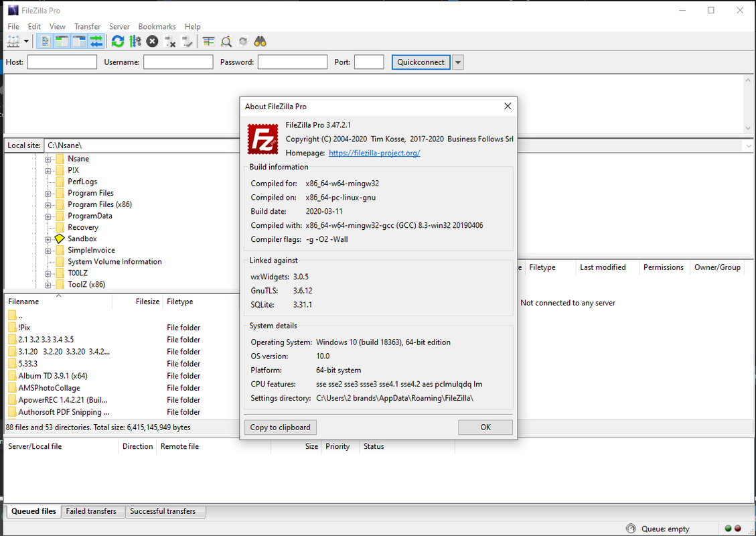This screenshot has width=756, height=536.
Task: Open directory listing filters icon
Action: [208, 42]
